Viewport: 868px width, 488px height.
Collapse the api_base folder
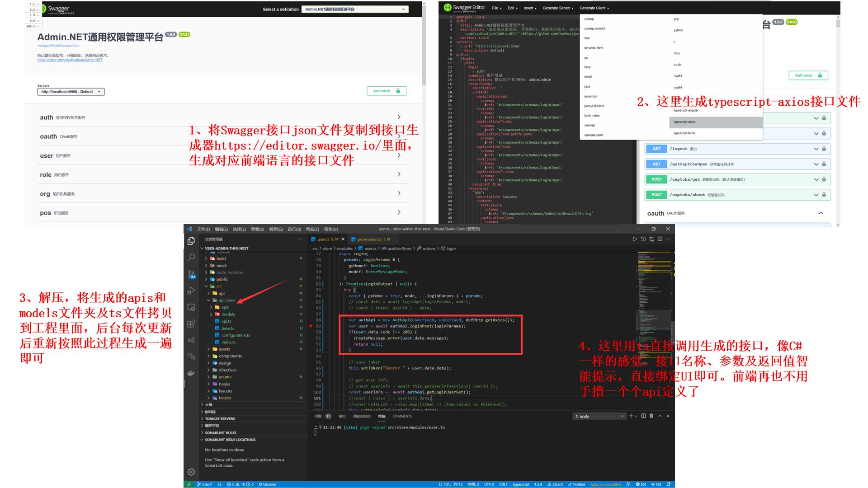pos(226,300)
